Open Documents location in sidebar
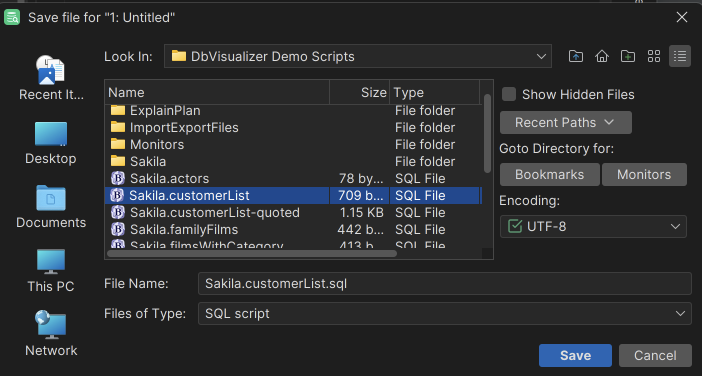This screenshot has width=702, height=376. point(51,206)
